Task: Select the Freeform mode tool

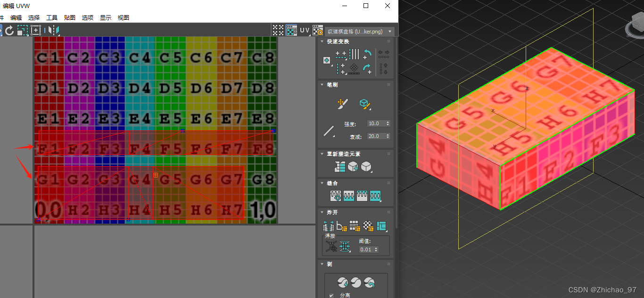Action: (36, 31)
